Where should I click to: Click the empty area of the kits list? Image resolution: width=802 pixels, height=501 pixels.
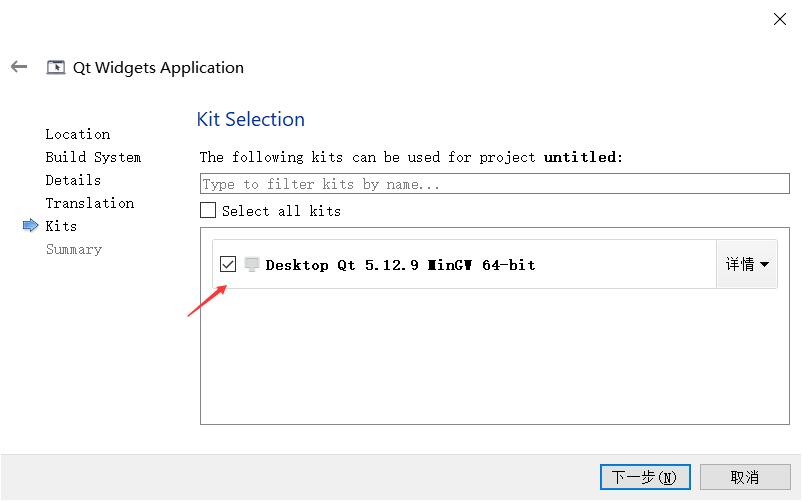[494, 360]
